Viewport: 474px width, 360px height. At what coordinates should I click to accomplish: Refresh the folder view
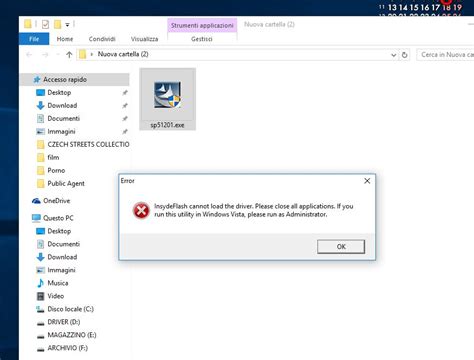pos(405,55)
